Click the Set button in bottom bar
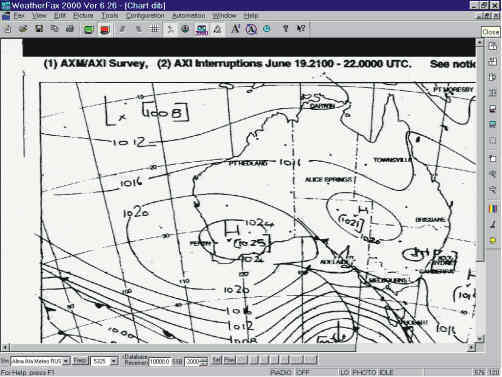 click(216, 360)
